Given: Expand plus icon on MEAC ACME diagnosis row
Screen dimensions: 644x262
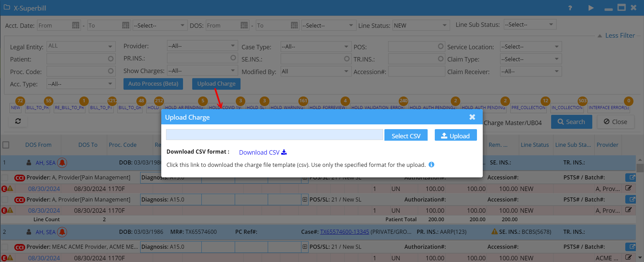Looking at the screenshot, I should [x=305, y=247].
